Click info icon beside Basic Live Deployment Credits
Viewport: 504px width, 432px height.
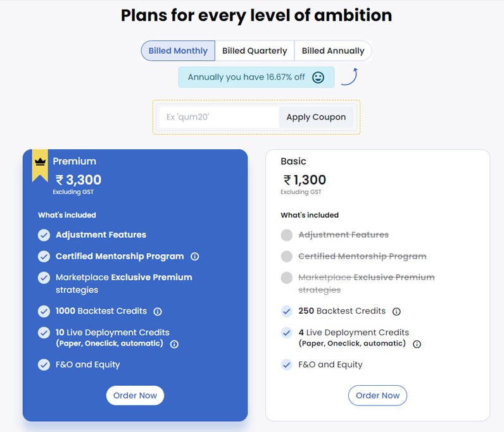(417, 344)
